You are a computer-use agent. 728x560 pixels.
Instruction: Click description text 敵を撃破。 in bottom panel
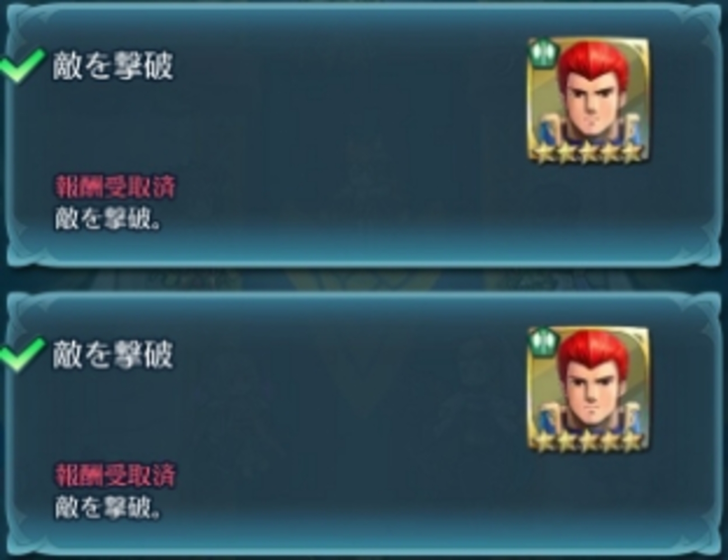click(x=109, y=507)
